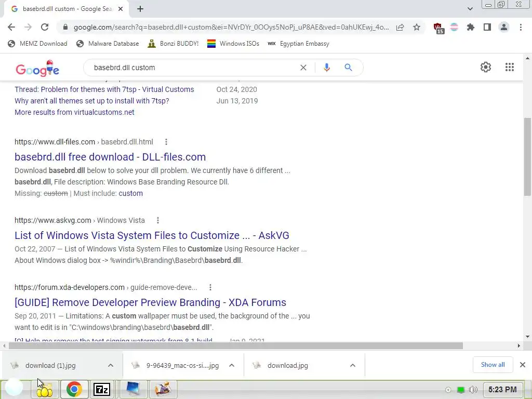Open the Windows ISOs bookmark
The image size is (532, 399).
coord(233,44)
